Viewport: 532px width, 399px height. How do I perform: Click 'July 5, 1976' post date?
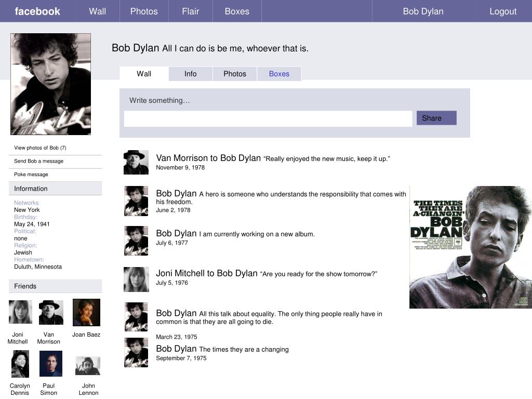(x=171, y=283)
